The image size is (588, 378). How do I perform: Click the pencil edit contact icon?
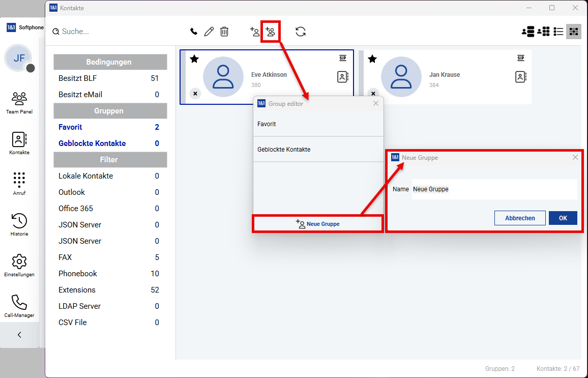[209, 32]
